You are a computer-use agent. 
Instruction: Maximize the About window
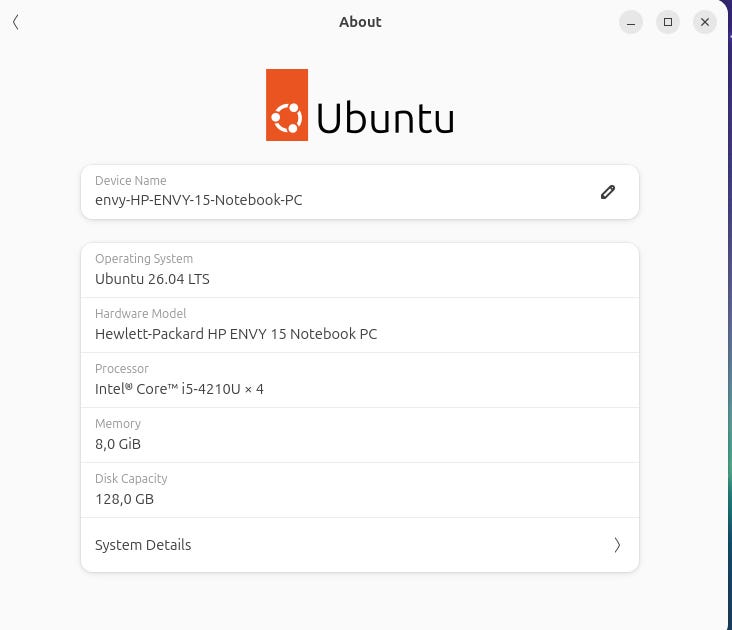click(668, 22)
